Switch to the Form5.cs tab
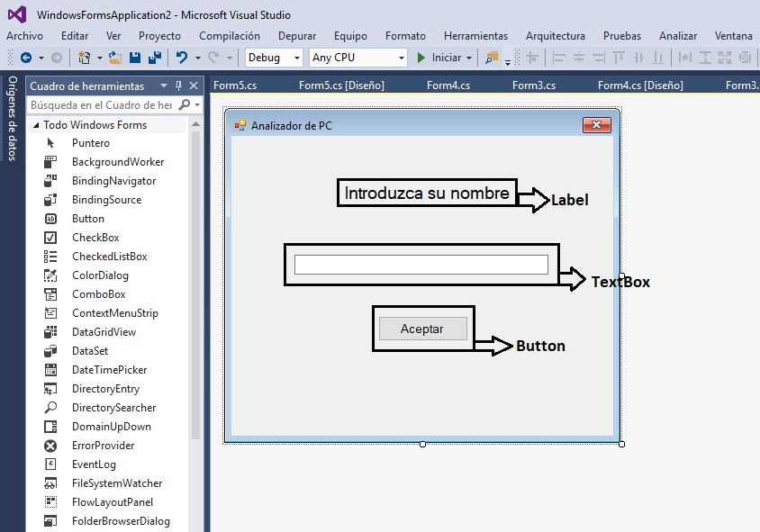 pos(235,86)
